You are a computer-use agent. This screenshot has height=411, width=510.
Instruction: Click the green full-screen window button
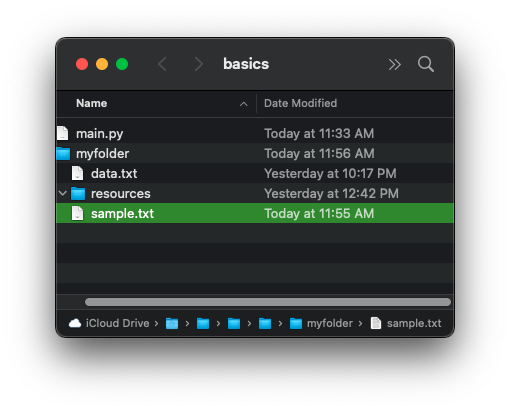tap(122, 64)
